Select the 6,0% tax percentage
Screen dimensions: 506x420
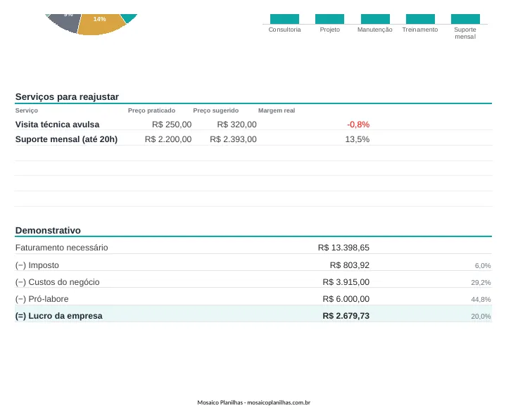click(x=483, y=266)
